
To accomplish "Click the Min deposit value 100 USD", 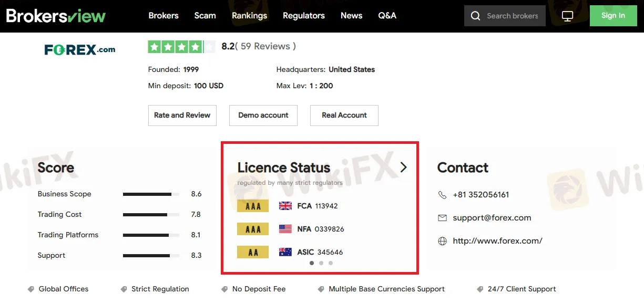I will (x=209, y=86).
